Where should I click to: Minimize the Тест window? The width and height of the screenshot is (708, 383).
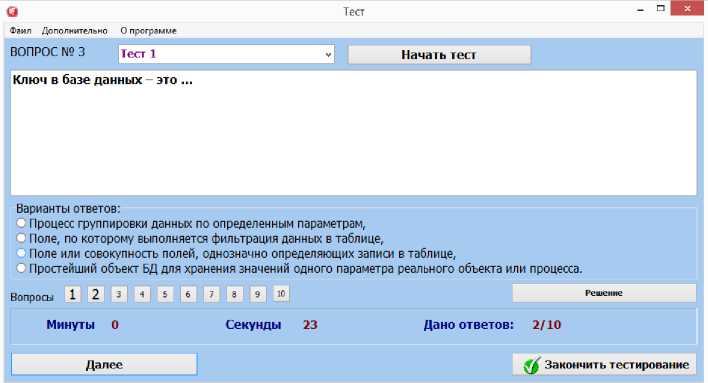(640, 9)
